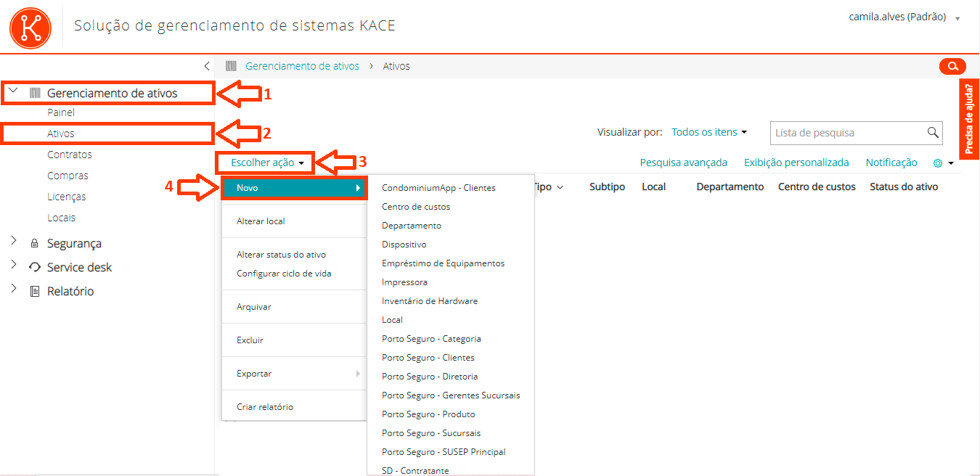
Task: Select Porto Seguro - Diretoria
Action: 430,377
